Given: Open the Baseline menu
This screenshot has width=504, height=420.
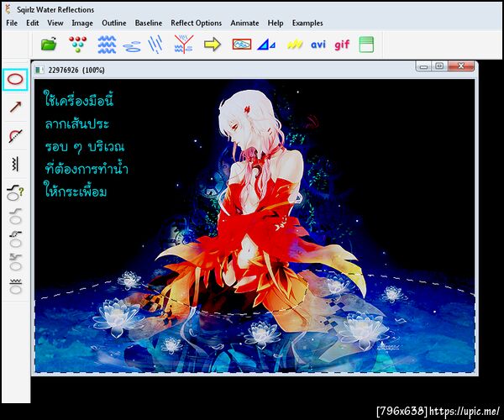Looking at the screenshot, I should [x=149, y=24].
